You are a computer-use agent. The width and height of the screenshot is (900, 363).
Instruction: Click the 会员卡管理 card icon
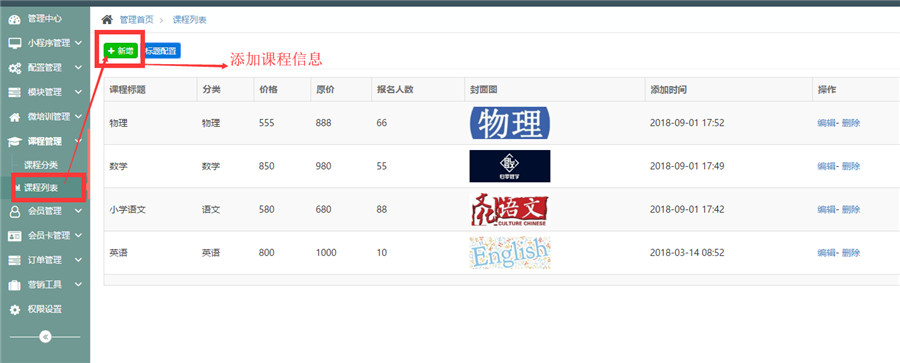[15, 236]
